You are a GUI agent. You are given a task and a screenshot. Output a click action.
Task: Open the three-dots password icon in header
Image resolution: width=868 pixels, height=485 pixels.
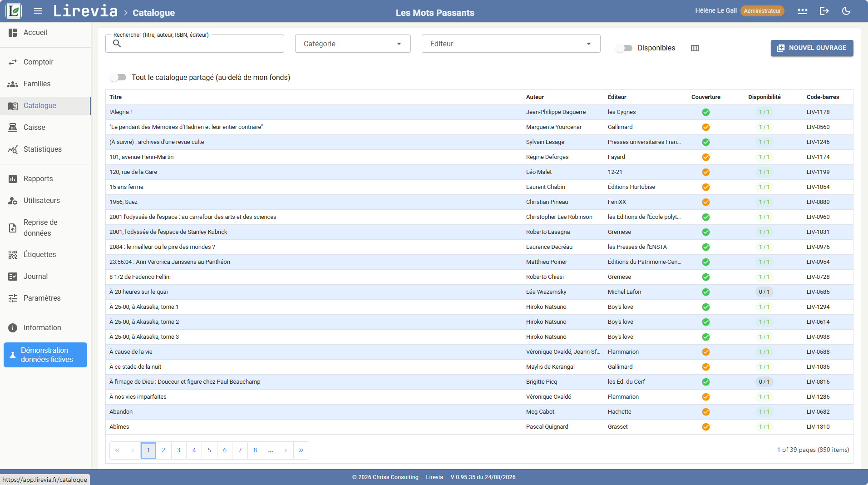[x=803, y=11]
